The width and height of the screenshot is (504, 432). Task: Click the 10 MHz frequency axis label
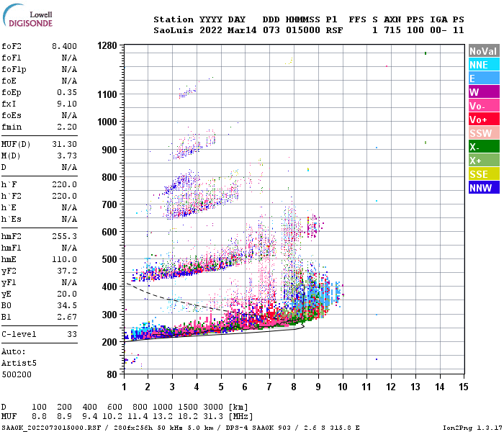(x=342, y=387)
